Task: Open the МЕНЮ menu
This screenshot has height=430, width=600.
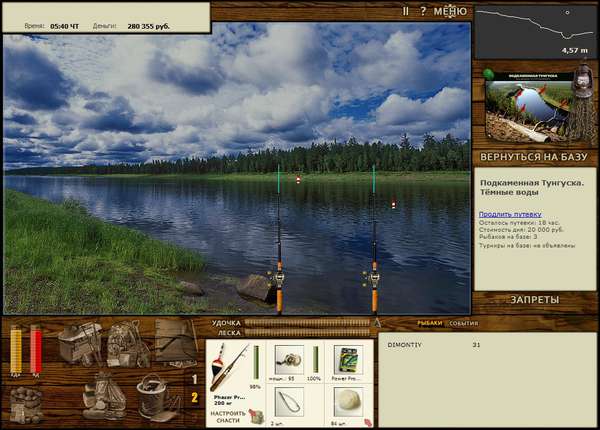Action: [450, 11]
